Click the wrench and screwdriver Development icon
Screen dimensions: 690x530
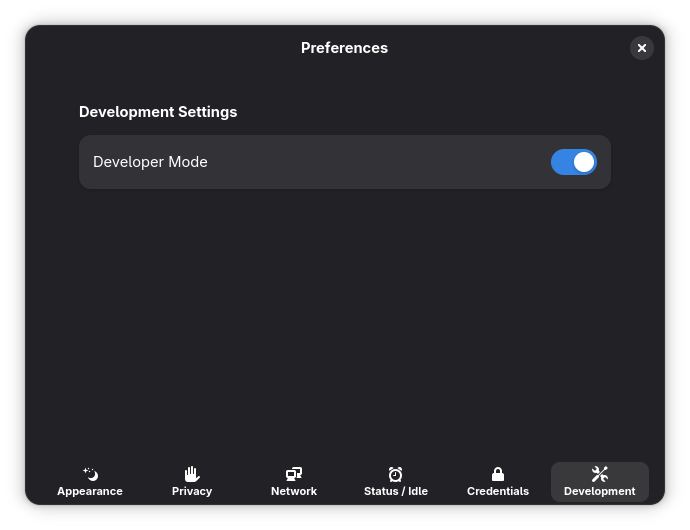pos(600,474)
